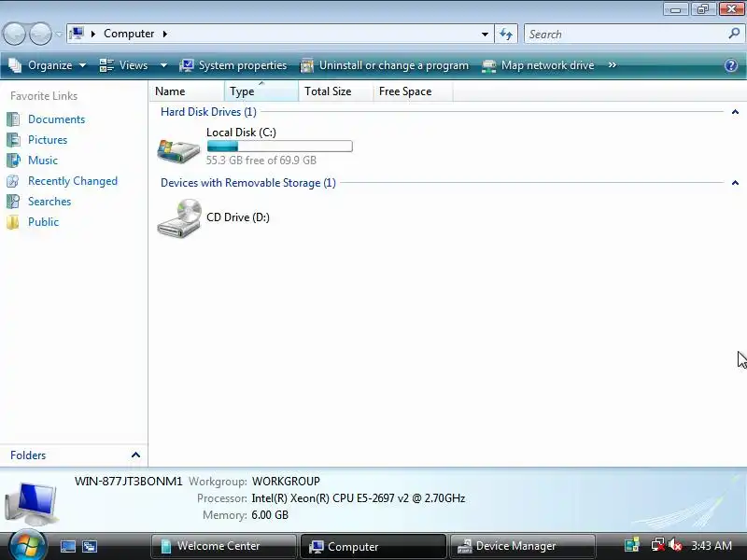Click Switch between windows quick launch icon
This screenshot has width=747, height=560.
click(x=90, y=546)
